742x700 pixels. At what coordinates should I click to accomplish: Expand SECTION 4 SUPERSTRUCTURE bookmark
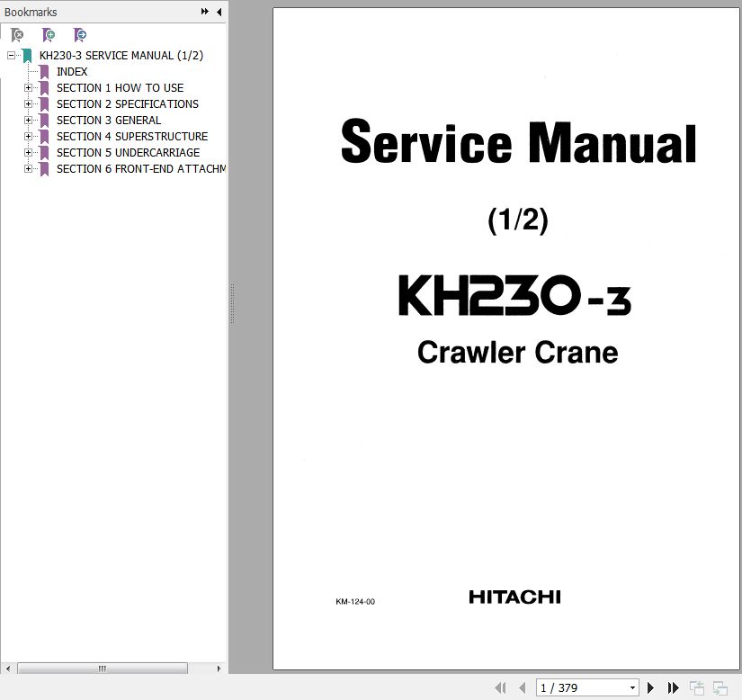click(x=28, y=137)
